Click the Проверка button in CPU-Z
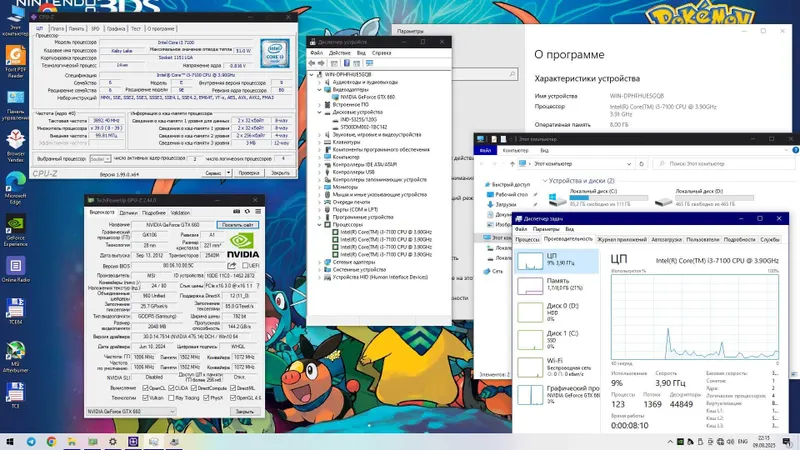Image resolution: width=800 pixels, height=450 pixels. (x=249, y=173)
